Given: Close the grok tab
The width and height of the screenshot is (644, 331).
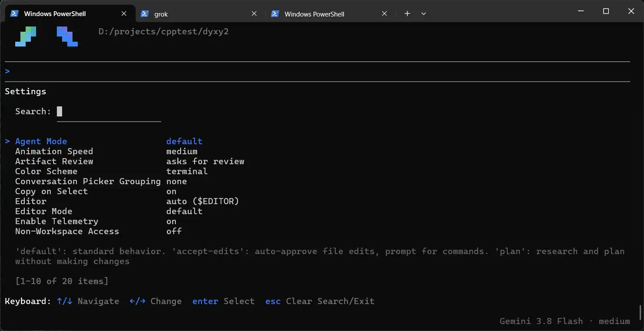Looking at the screenshot, I should [254, 14].
